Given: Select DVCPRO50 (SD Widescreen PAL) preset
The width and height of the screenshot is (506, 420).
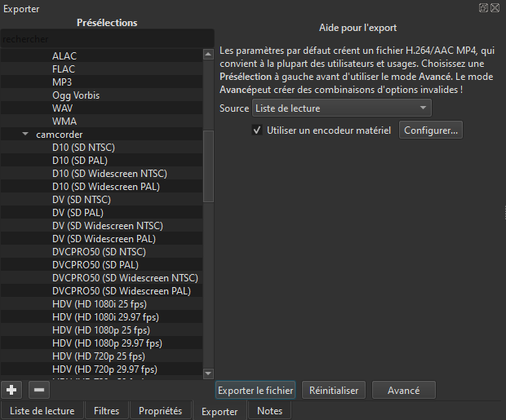Looking at the screenshot, I should point(102,291).
